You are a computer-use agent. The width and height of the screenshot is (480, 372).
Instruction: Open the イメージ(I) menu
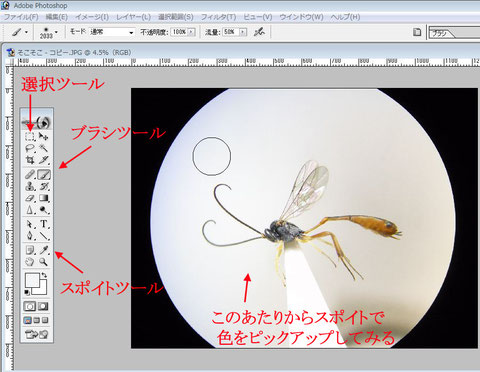tap(92, 17)
